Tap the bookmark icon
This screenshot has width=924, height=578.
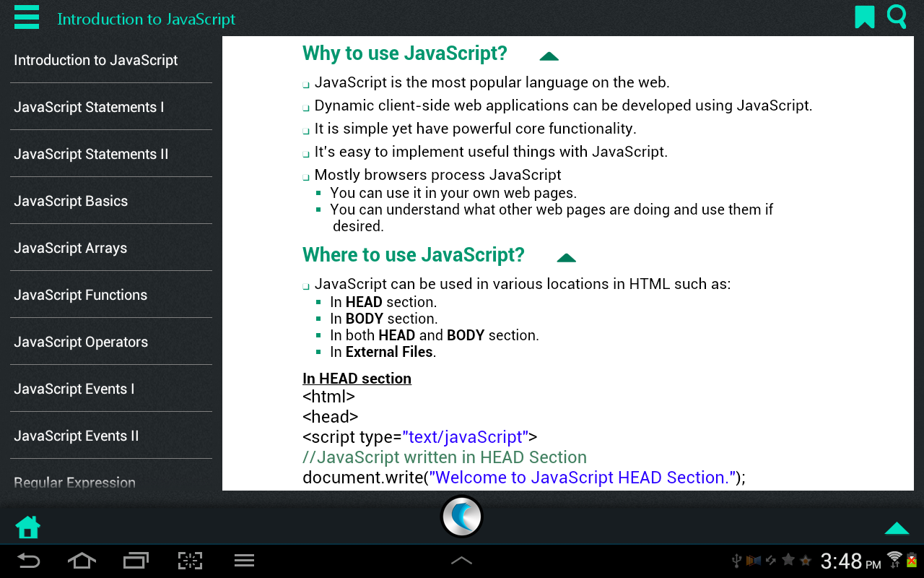click(x=864, y=17)
